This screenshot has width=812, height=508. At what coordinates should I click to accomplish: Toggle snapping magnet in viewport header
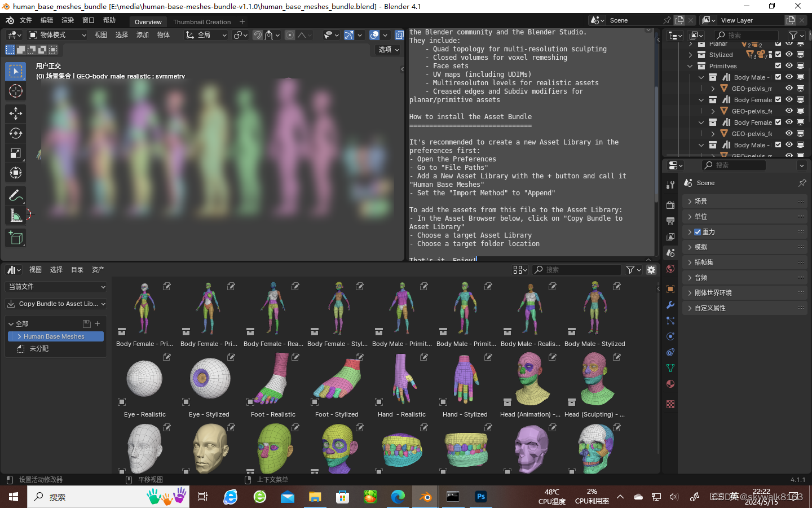258,35
